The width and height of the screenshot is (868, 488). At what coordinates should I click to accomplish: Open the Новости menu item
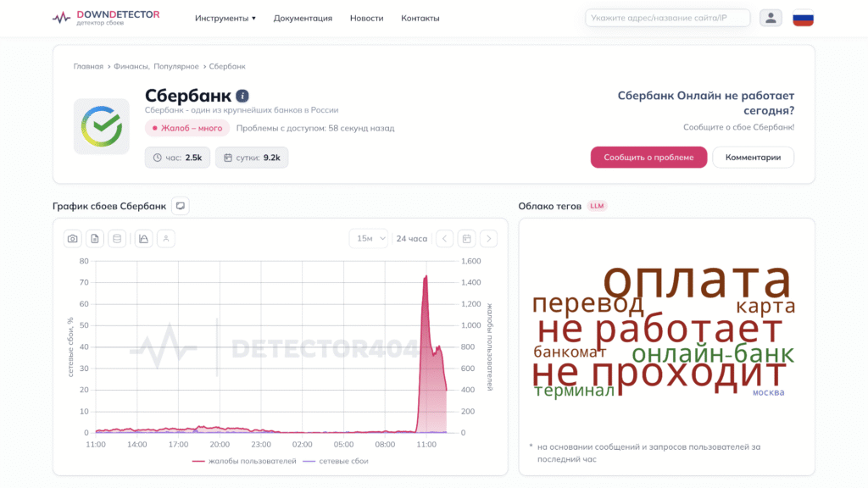366,17
